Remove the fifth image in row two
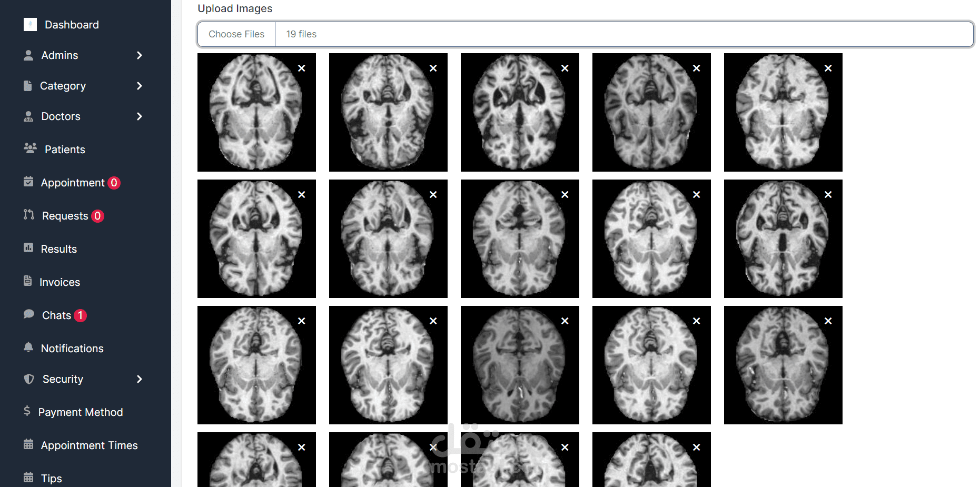Screen dimensions: 980x487 click(x=828, y=195)
